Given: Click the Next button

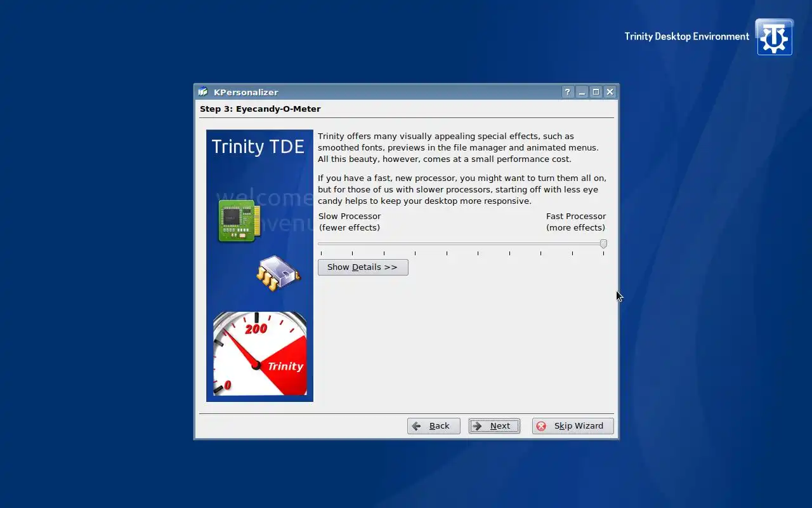Looking at the screenshot, I should point(494,426).
